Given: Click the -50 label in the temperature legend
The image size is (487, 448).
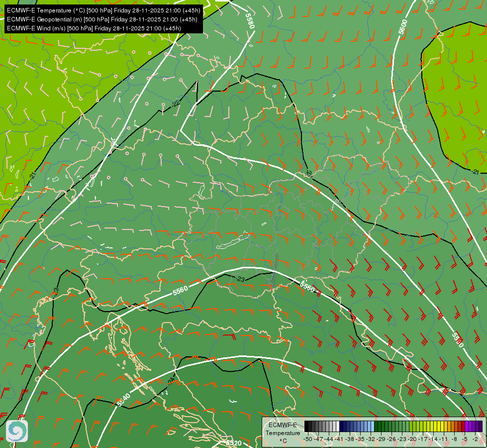Looking at the screenshot, I should (308, 439).
